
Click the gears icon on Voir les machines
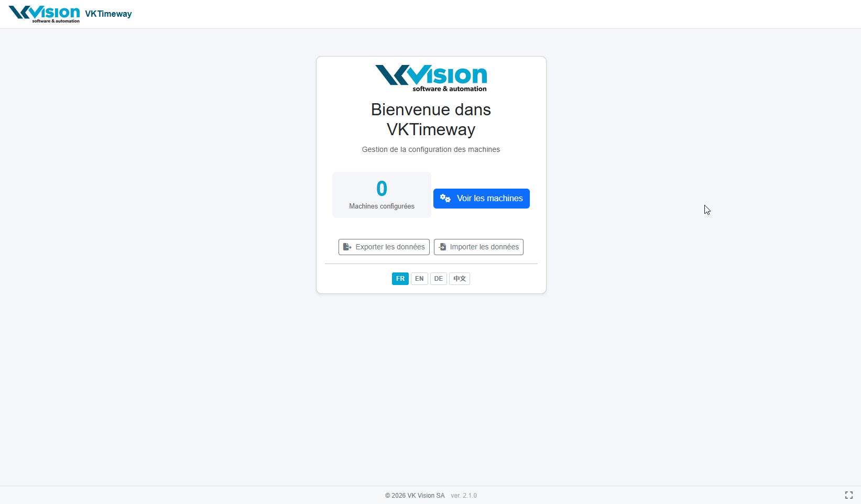[x=445, y=198]
